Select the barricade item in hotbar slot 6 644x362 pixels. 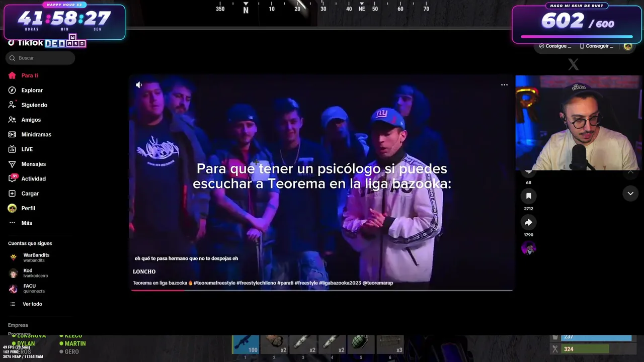tap(390, 345)
